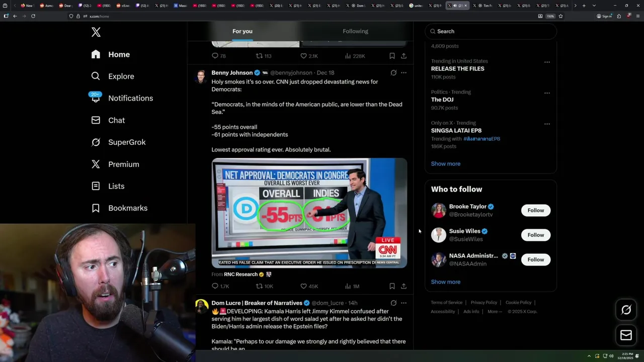Open Accessibility footer link
644x362 pixels.
(443, 312)
